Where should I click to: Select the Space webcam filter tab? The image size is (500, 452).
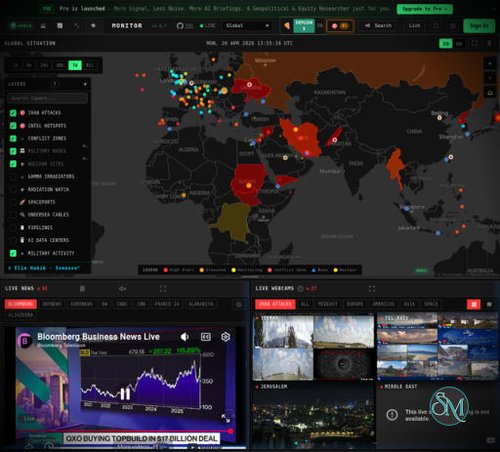431,304
